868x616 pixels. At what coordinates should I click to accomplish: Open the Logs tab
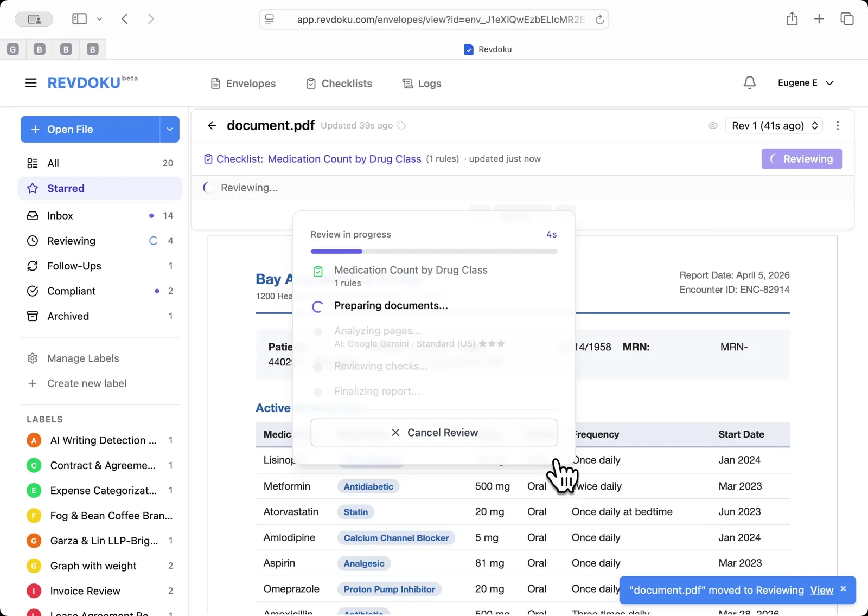pos(422,84)
